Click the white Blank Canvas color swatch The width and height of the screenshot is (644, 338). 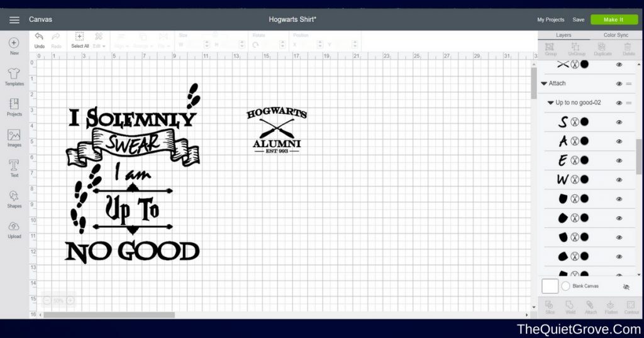coord(550,286)
